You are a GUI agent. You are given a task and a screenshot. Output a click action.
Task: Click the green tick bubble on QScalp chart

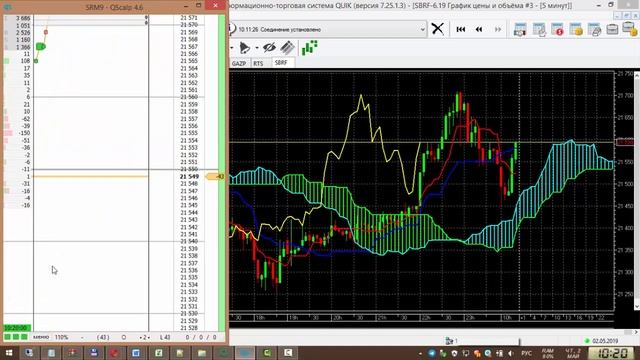pyautogui.click(x=40, y=47)
